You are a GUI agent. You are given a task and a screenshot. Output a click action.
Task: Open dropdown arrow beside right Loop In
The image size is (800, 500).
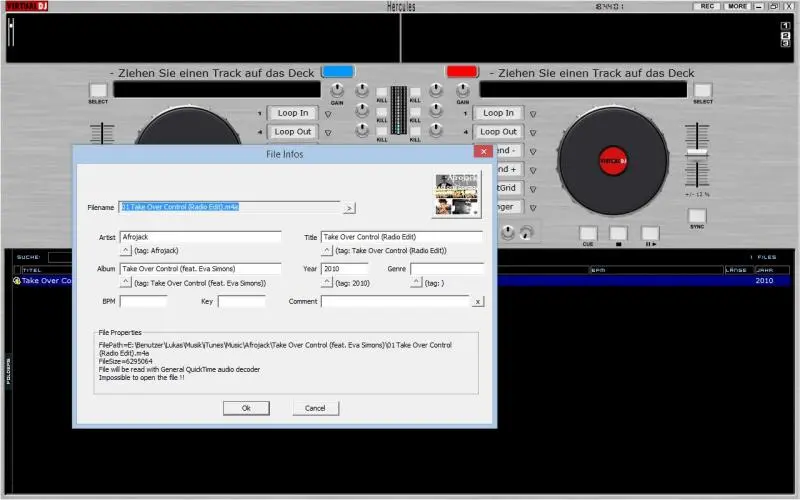pyautogui.click(x=533, y=114)
